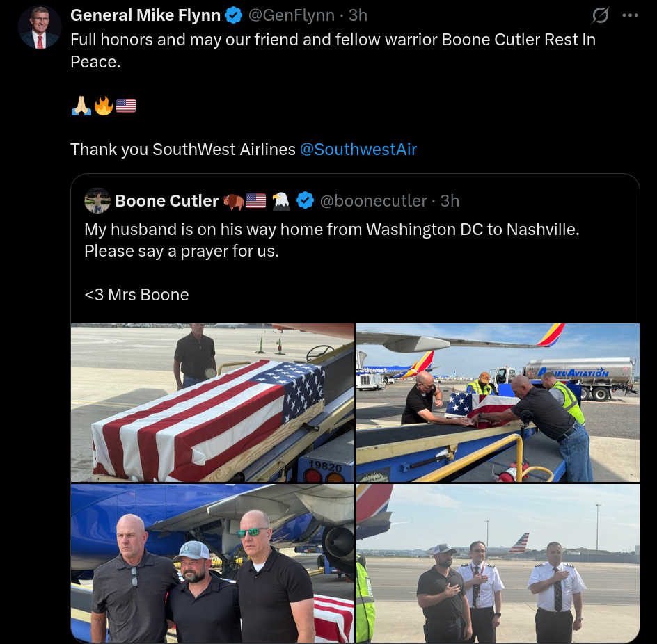Click the @GenFlynn handle
The width and height of the screenshot is (657, 644).
(x=292, y=15)
